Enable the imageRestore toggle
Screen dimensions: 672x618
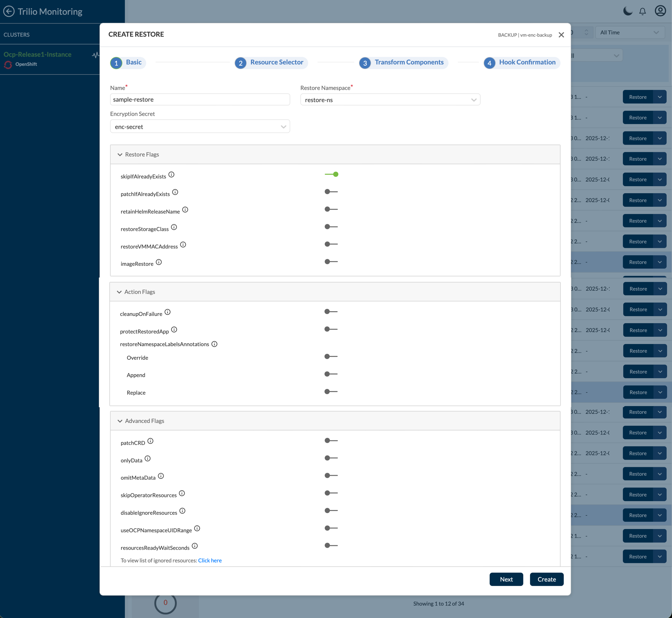coord(331,261)
